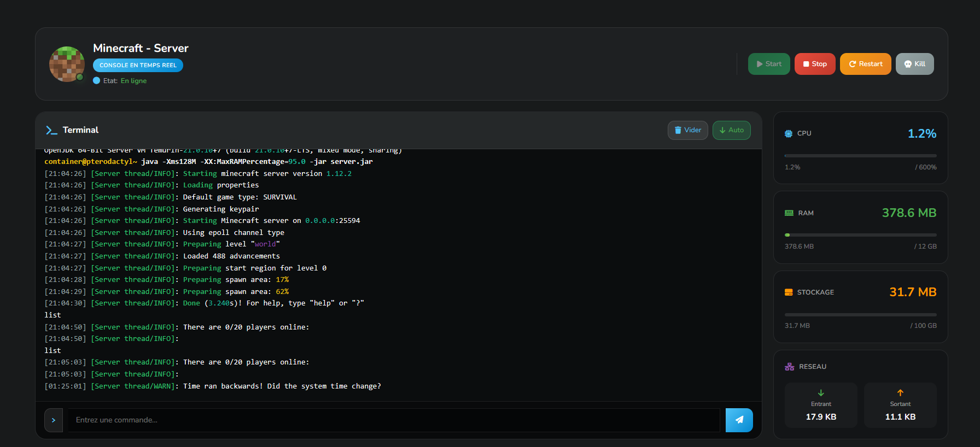Click the blue status dot beside Etat
980x447 pixels.
(97, 81)
